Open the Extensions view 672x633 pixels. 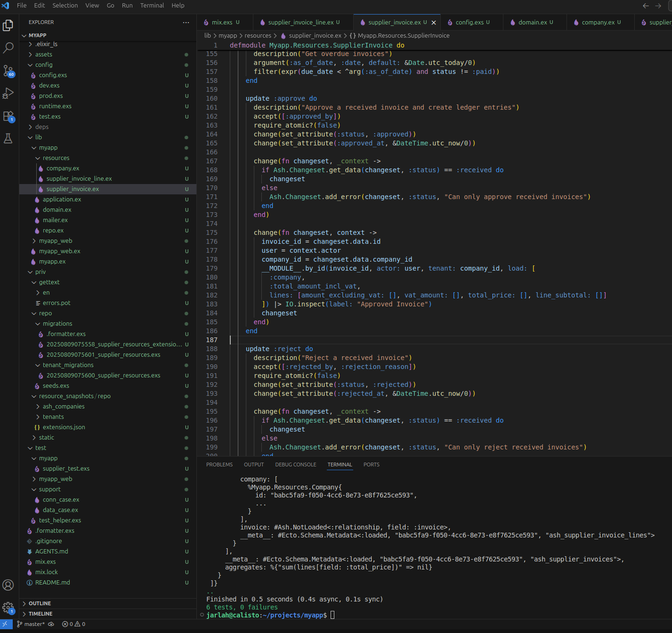tap(8, 116)
